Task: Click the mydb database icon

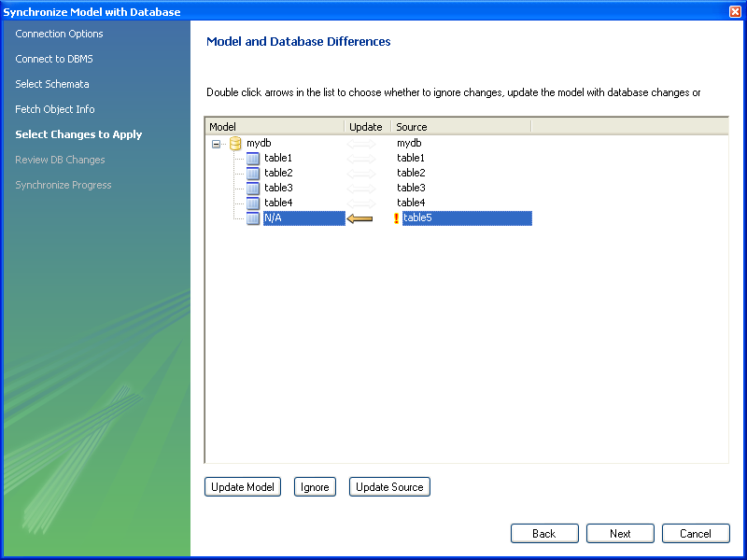Action: pyautogui.click(x=236, y=144)
